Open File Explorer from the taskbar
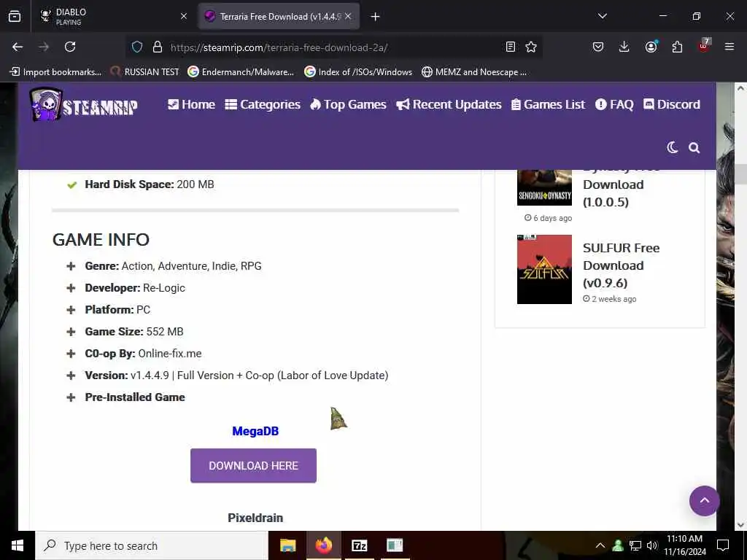Image resolution: width=747 pixels, height=560 pixels. click(x=287, y=545)
